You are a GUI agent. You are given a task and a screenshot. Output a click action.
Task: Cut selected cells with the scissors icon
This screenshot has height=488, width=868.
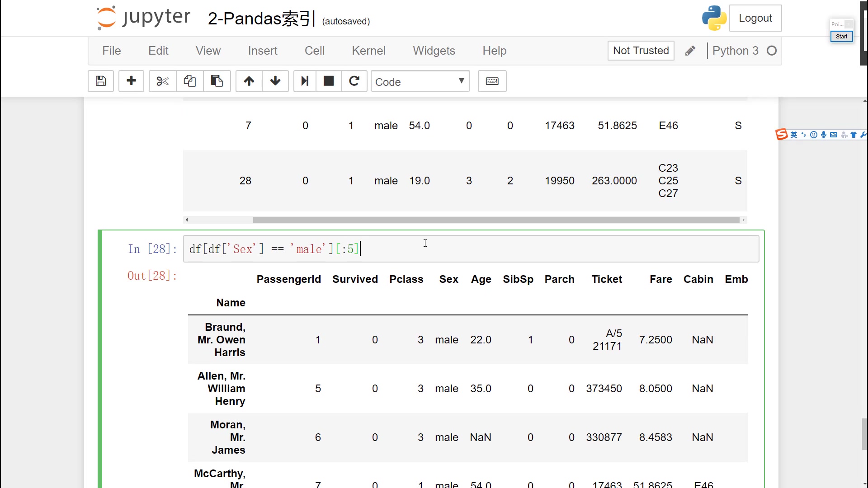point(162,81)
